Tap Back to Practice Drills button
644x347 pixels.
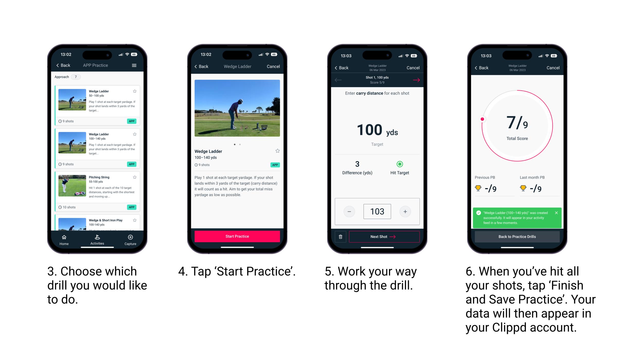517,238
